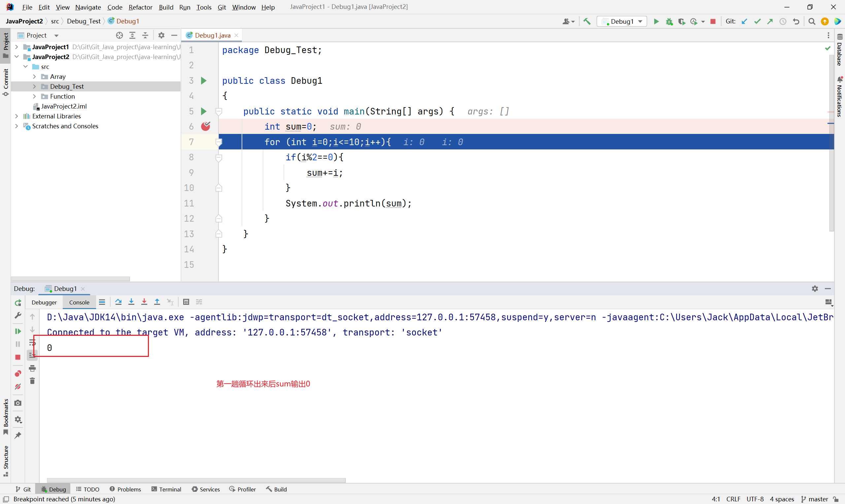Click Step Out icon in debugger

pos(157,301)
